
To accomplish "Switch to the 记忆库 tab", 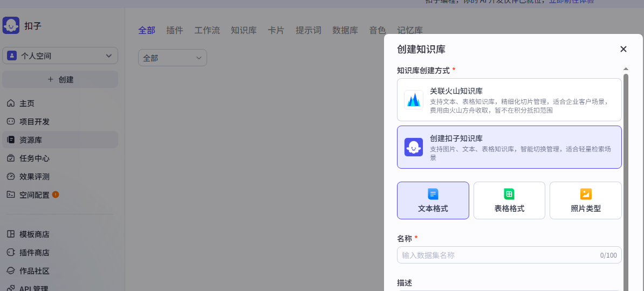I will 410,30.
